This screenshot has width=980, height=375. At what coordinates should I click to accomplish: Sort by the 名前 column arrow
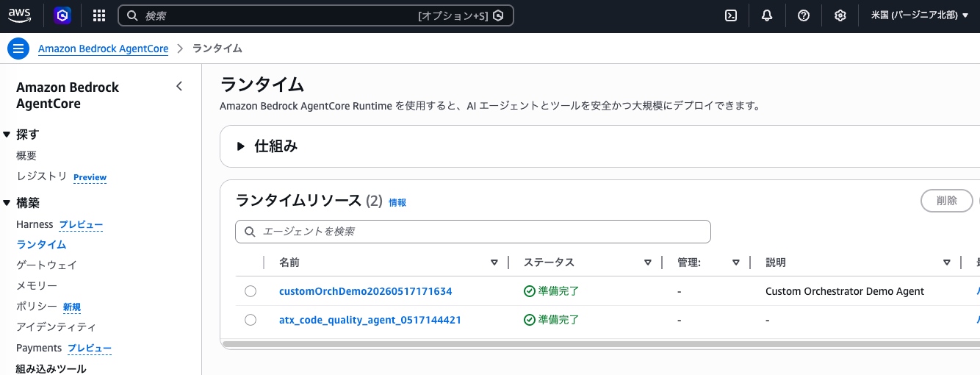pyautogui.click(x=494, y=262)
